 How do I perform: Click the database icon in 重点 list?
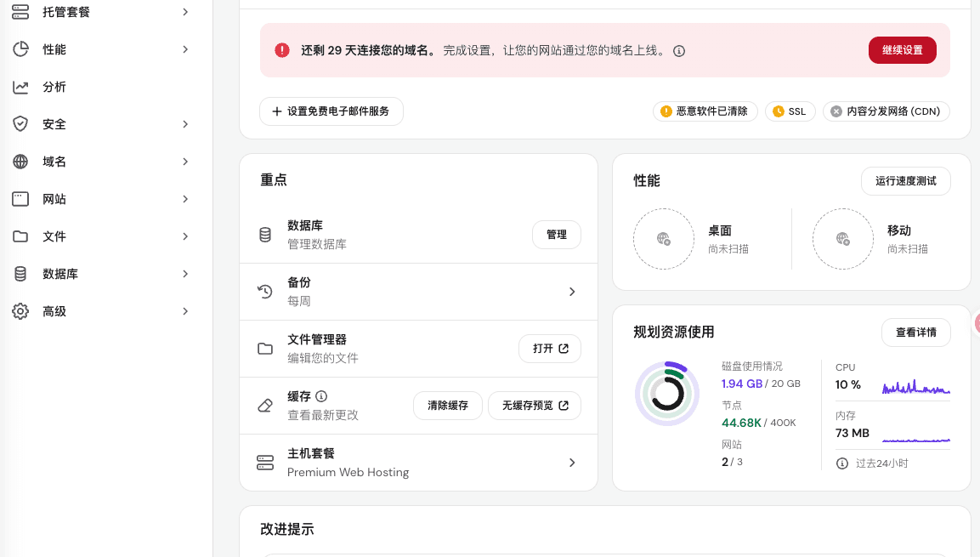(x=265, y=235)
